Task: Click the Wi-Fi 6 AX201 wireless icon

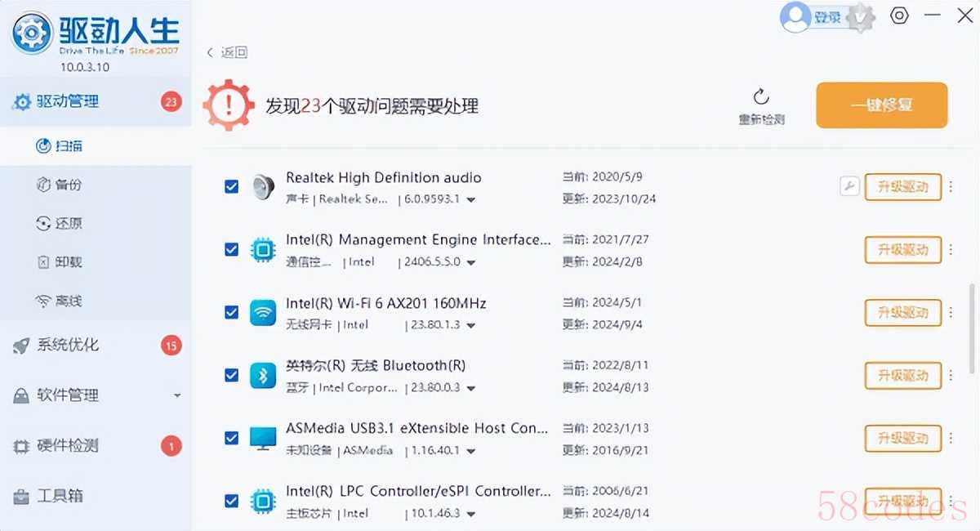Action: click(263, 312)
